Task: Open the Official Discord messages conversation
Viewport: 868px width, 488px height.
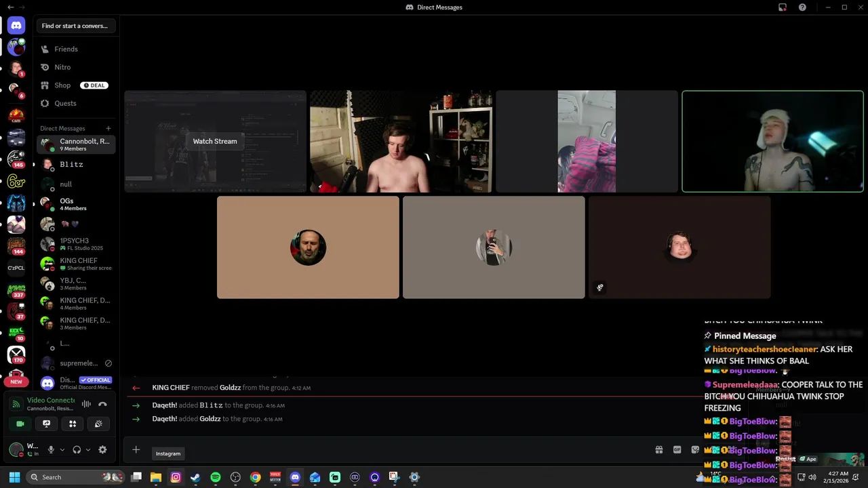Action: pyautogui.click(x=76, y=383)
